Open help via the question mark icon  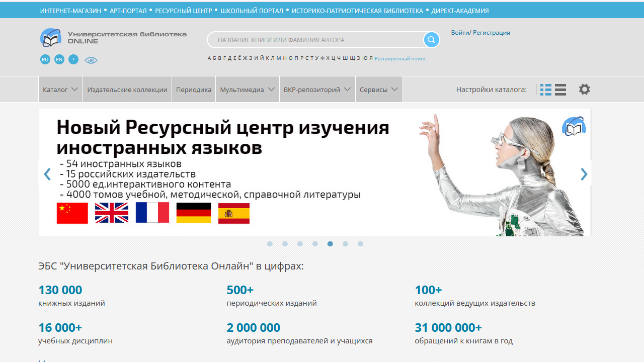click(73, 59)
